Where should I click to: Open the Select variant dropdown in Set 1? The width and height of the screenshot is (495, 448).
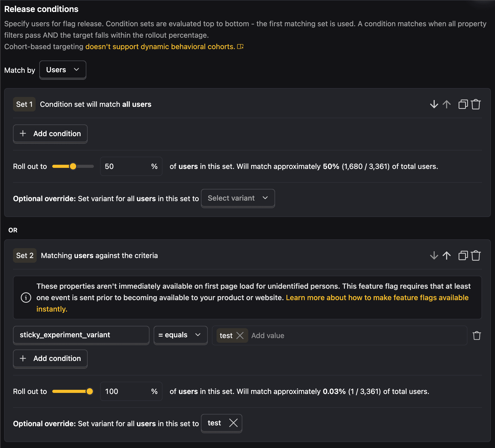(x=238, y=198)
